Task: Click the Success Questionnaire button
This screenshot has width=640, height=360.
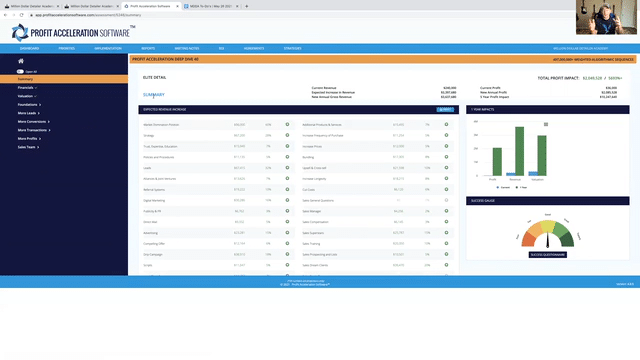Action: pyautogui.click(x=548, y=255)
